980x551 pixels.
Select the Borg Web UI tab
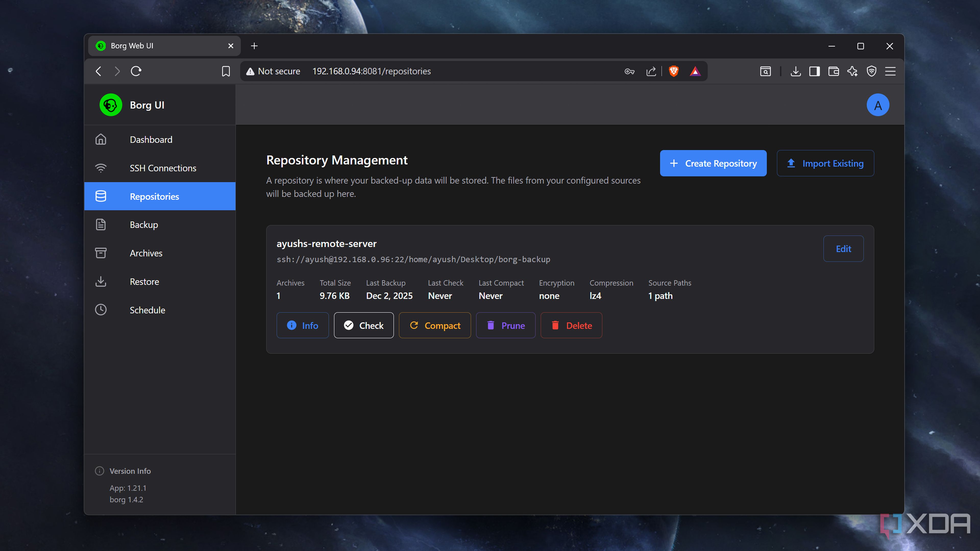(164, 46)
